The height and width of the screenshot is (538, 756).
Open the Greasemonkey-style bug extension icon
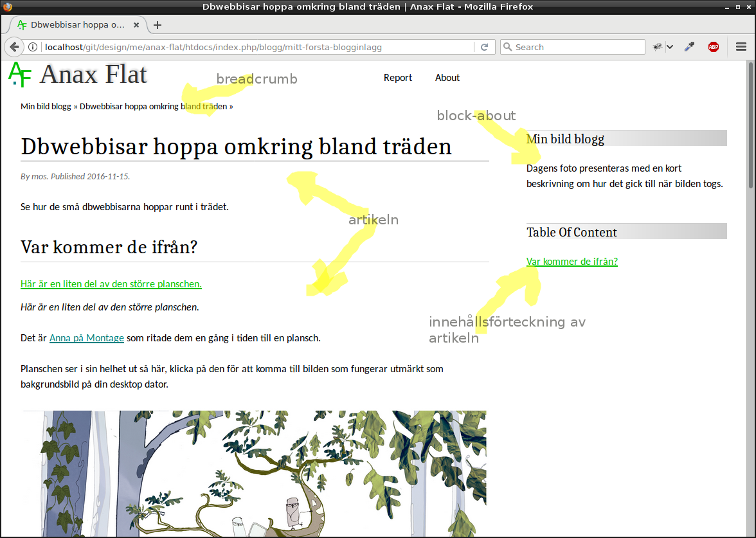658,47
